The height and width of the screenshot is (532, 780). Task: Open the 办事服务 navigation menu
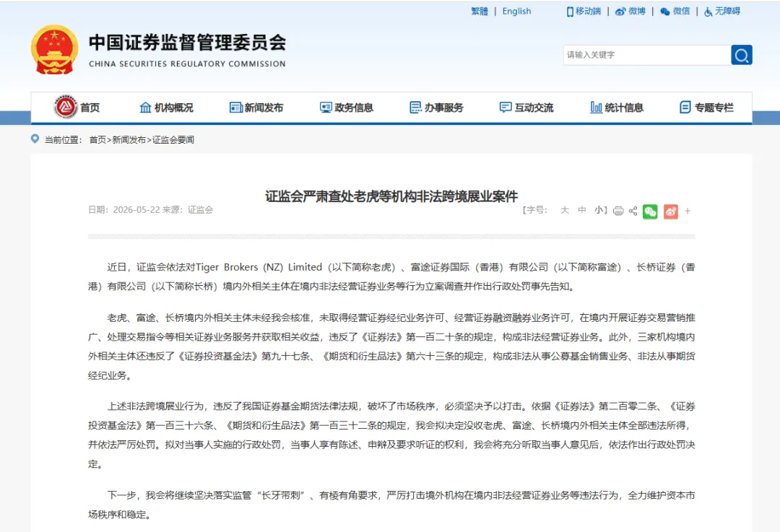[x=443, y=108]
